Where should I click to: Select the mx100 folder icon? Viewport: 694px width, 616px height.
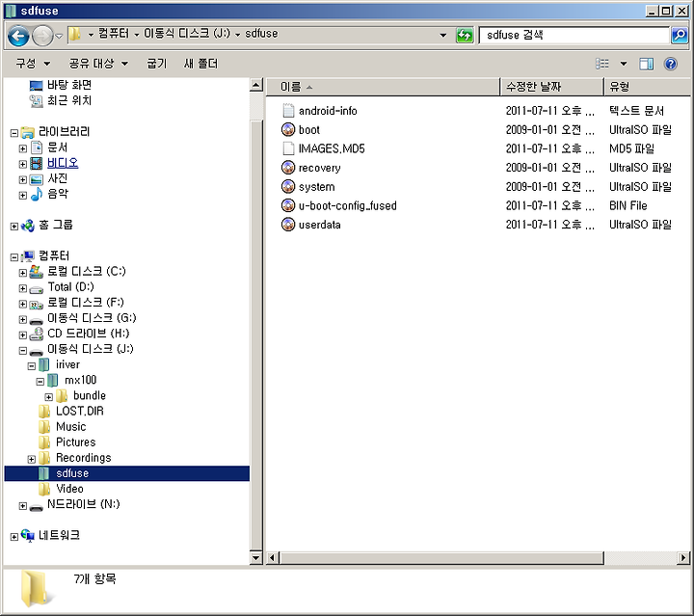(x=53, y=380)
